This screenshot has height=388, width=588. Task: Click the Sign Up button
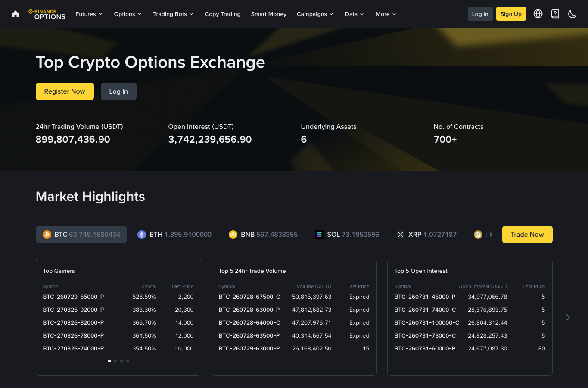point(511,14)
